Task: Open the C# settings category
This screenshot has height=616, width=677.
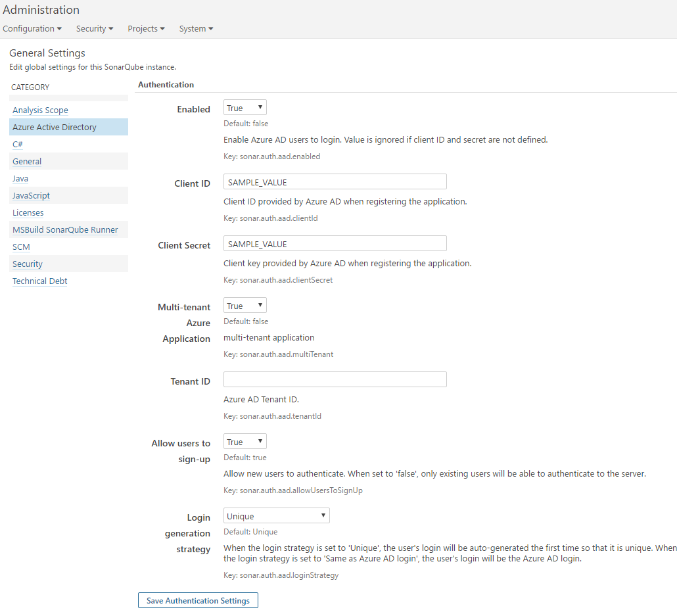Action: 18,144
